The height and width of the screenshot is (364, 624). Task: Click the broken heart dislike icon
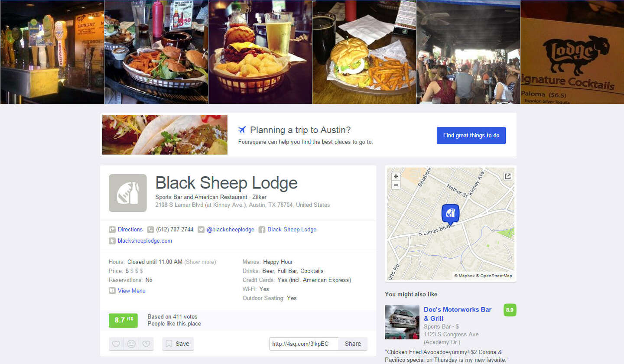click(146, 344)
